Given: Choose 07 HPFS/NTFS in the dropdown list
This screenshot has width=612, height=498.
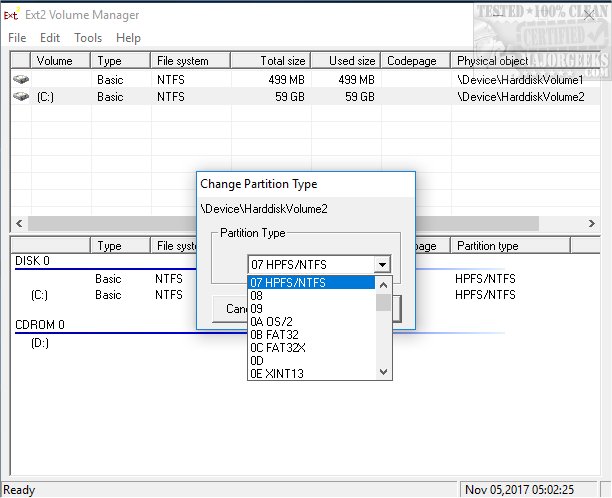Looking at the screenshot, I should pos(311,283).
